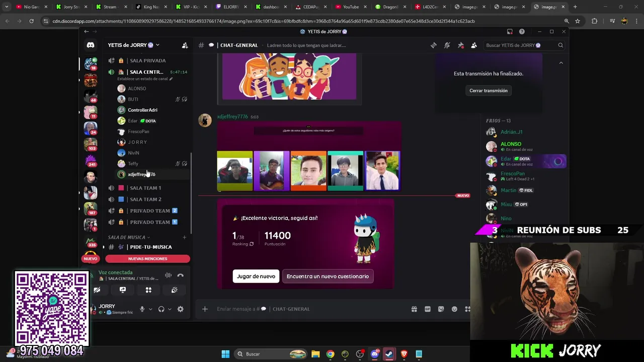
Task: Click Cerrar transmisión button
Action: click(x=489, y=90)
